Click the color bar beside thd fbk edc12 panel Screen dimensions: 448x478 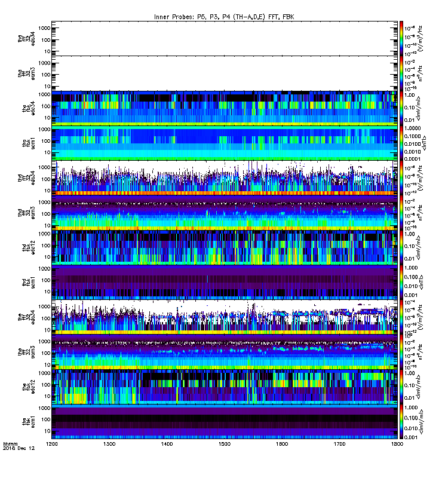point(401,247)
